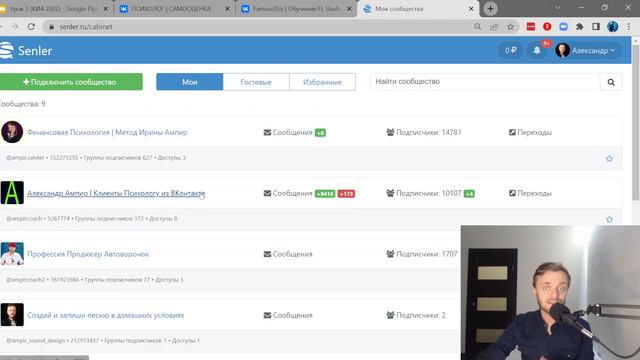Open Сообщения for Профессия Продюсер Автоворонок

(288, 254)
